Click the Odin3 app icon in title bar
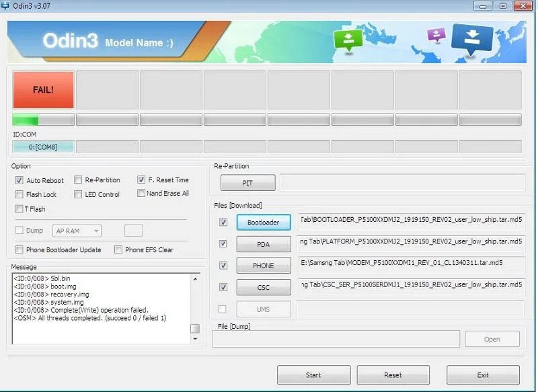 (5, 5)
